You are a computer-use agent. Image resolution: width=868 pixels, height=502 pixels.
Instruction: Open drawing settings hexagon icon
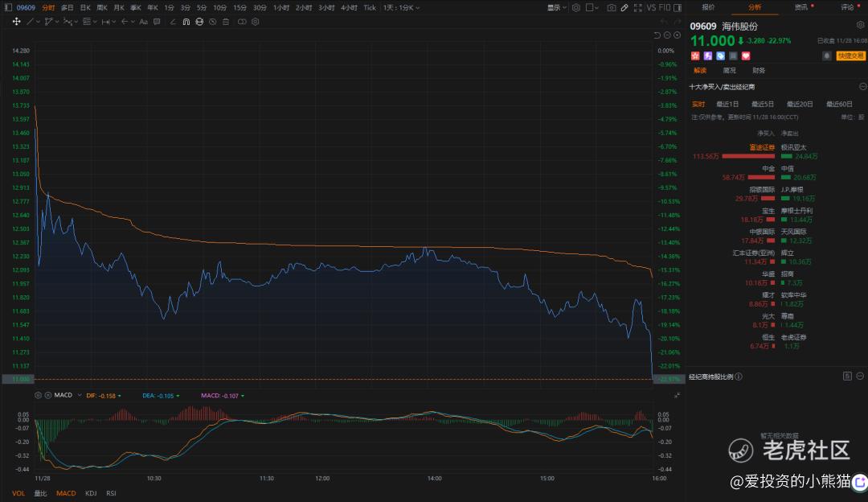pos(256,22)
